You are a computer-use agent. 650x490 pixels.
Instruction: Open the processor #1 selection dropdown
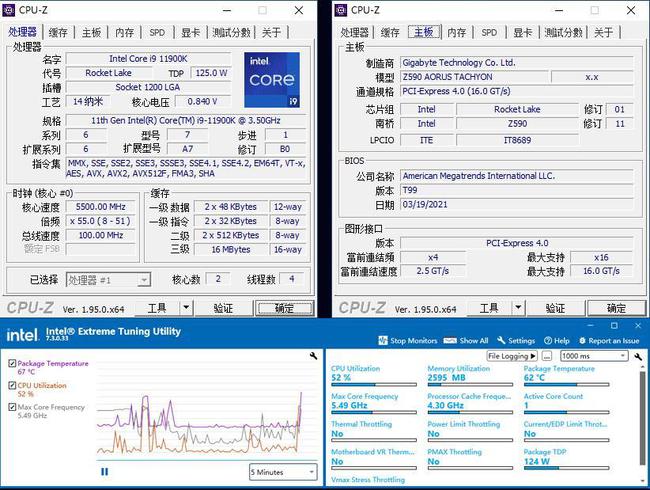pyautogui.click(x=108, y=280)
